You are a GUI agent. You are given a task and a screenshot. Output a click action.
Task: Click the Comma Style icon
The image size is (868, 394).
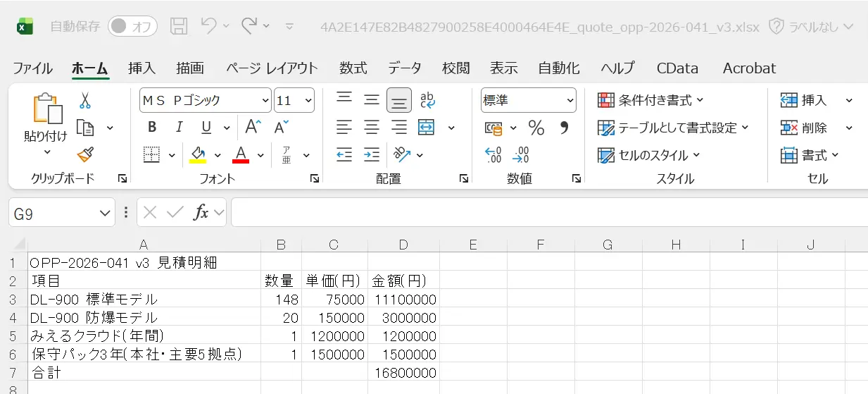[x=564, y=128]
